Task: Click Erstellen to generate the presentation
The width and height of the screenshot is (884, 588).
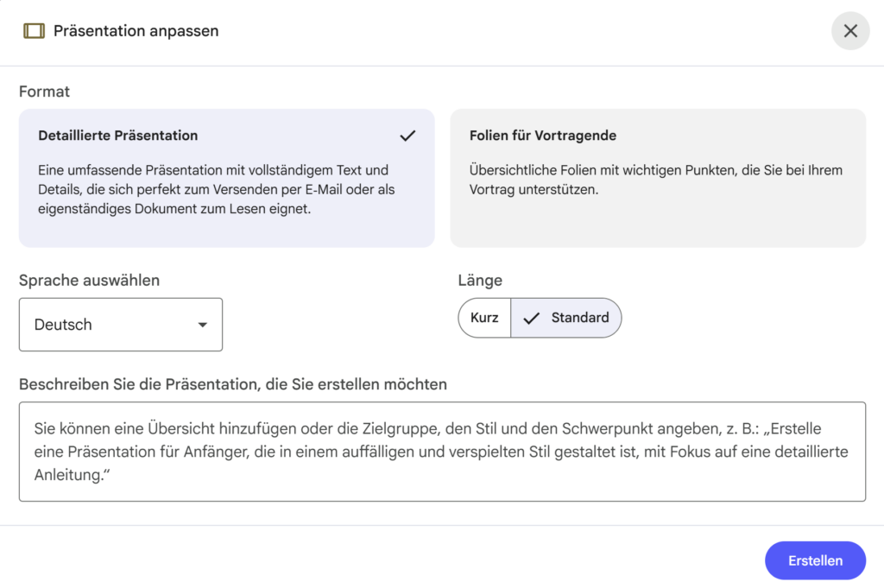Action: click(x=815, y=560)
